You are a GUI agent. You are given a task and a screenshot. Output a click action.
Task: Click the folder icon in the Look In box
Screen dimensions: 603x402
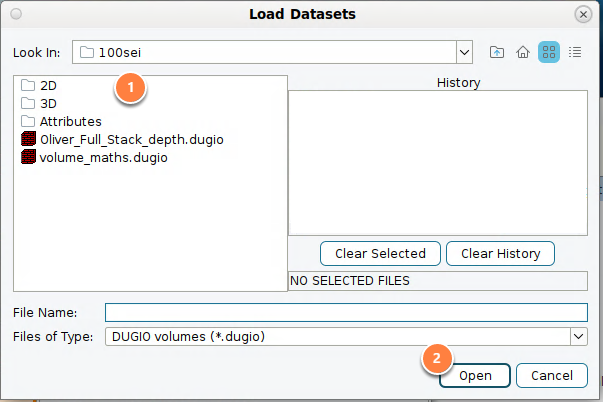tap(87, 52)
